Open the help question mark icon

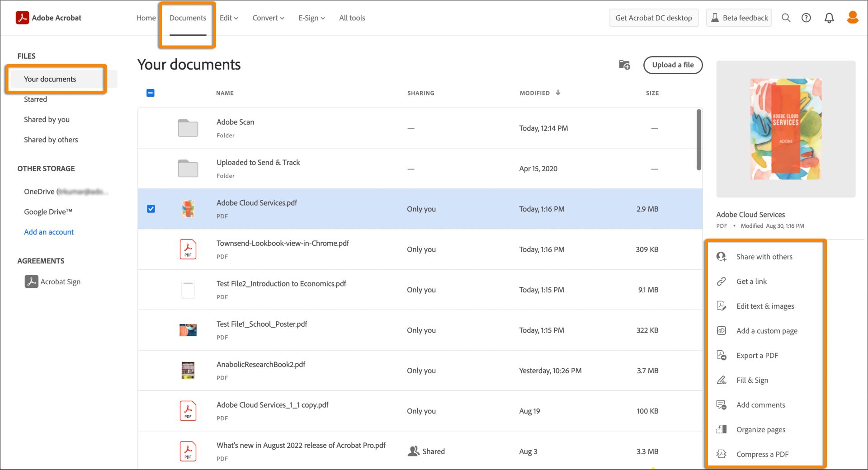[806, 18]
